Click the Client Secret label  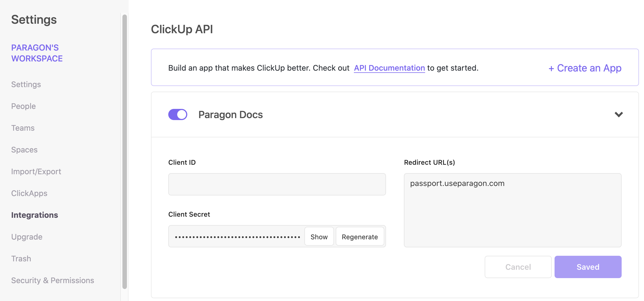[189, 214]
